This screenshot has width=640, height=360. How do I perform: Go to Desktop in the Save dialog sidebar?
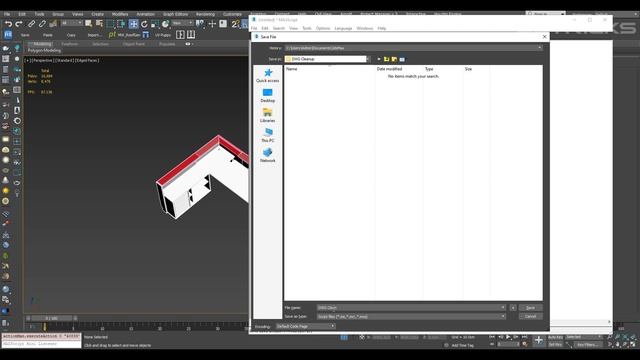click(268, 96)
